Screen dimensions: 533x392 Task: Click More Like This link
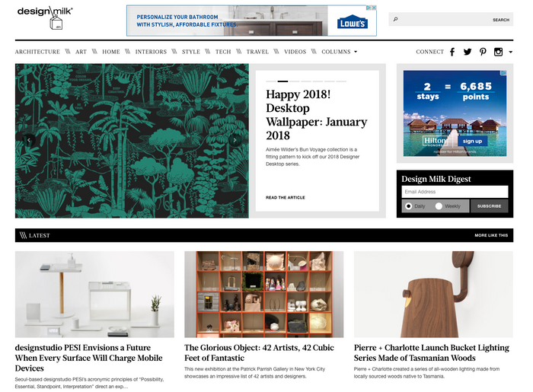tap(491, 235)
